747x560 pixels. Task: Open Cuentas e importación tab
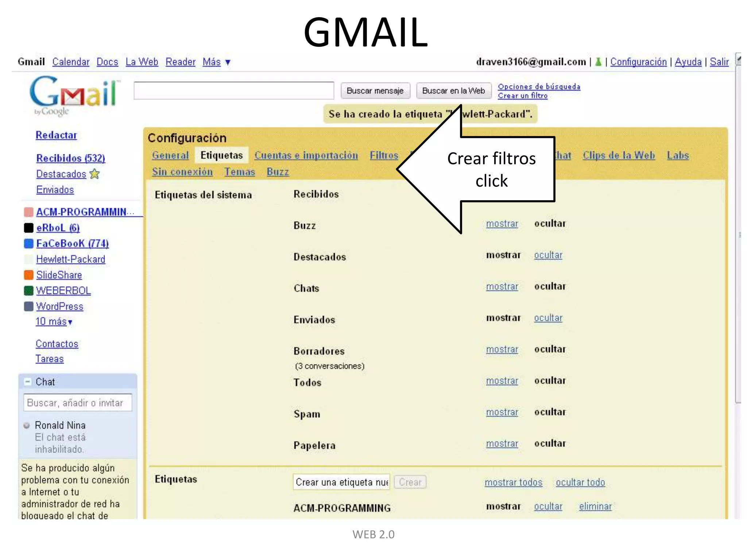click(306, 155)
